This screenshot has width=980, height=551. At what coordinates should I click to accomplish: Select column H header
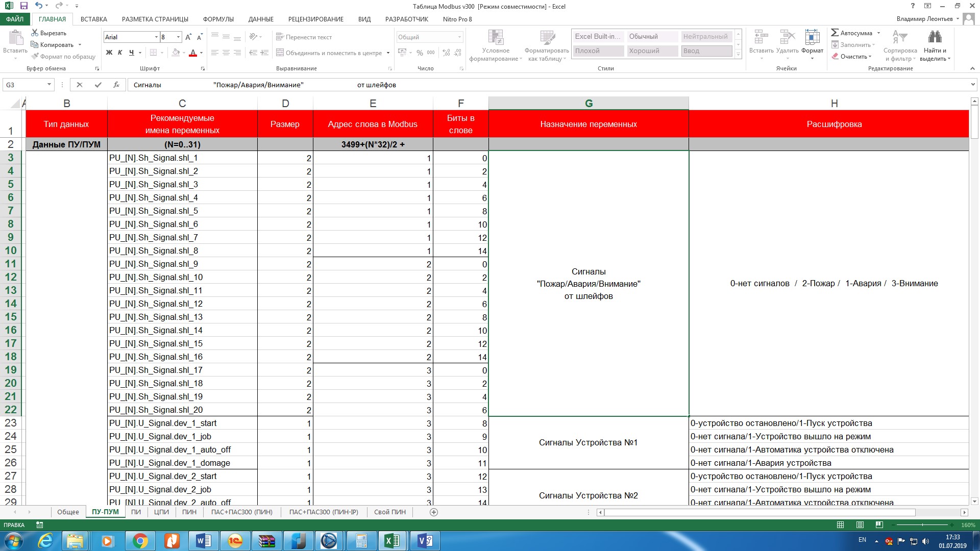[834, 103]
